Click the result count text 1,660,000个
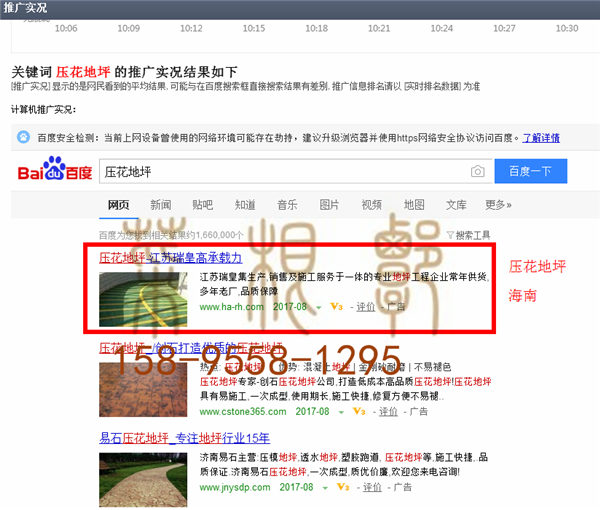The height and width of the screenshot is (510, 600). [219, 235]
